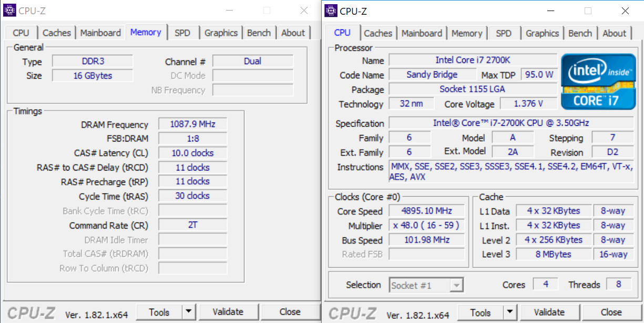Expand Tools dropdown arrow in left window
The width and height of the screenshot is (644, 323).
[x=189, y=312]
